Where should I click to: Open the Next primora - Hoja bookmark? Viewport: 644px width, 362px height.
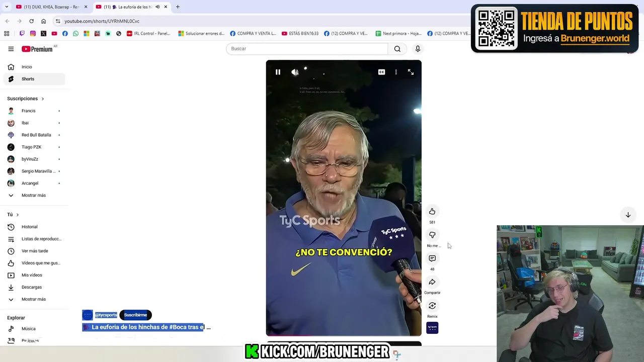coord(398,34)
